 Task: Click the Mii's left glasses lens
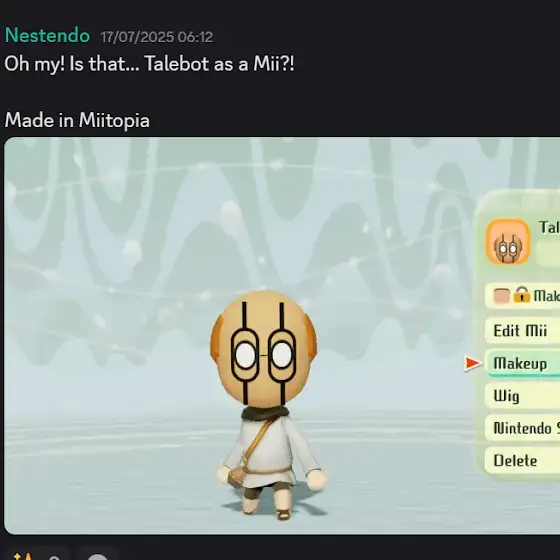click(x=245, y=355)
